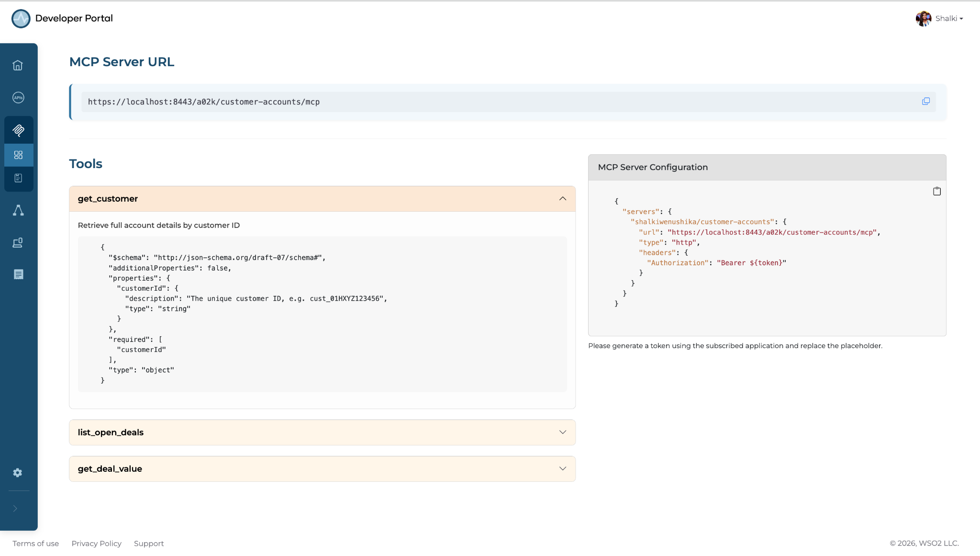Image resolution: width=980 pixels, height=556 pixels.
Task: Click the get_customer tool header name
Action: point(108,199)
